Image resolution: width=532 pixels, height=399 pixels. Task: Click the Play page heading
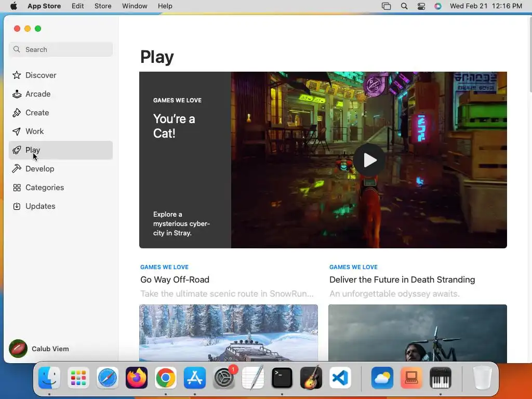tap(157, 57)
